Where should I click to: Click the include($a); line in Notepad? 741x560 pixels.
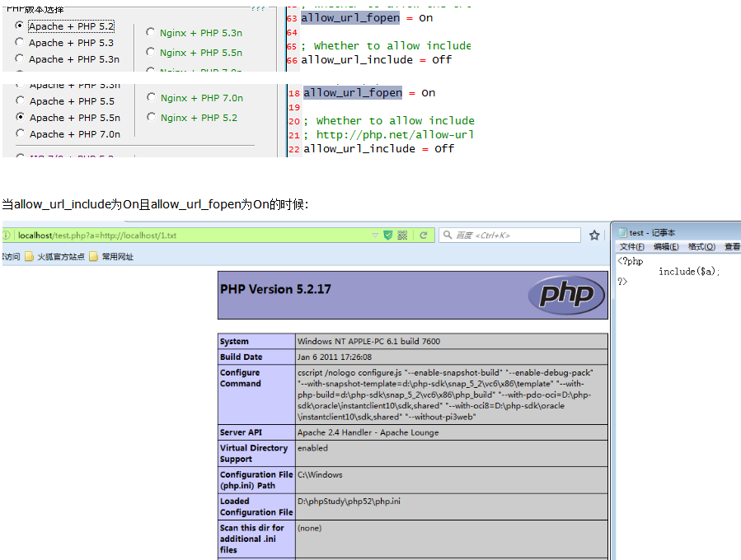[689, 272]
